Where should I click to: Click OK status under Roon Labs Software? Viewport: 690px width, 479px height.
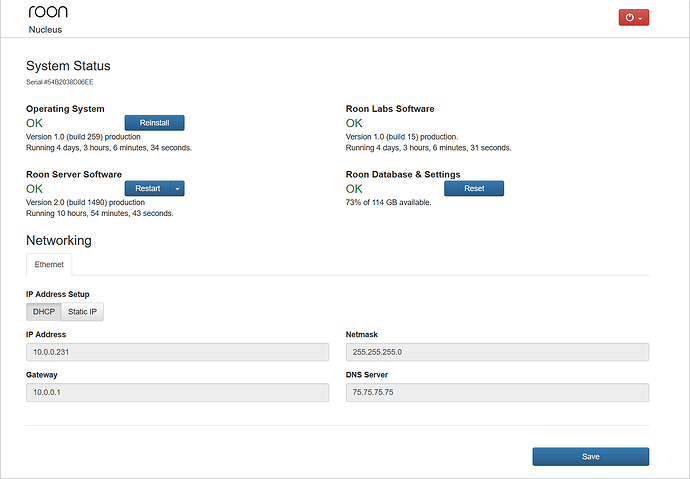tap(354, 123)
